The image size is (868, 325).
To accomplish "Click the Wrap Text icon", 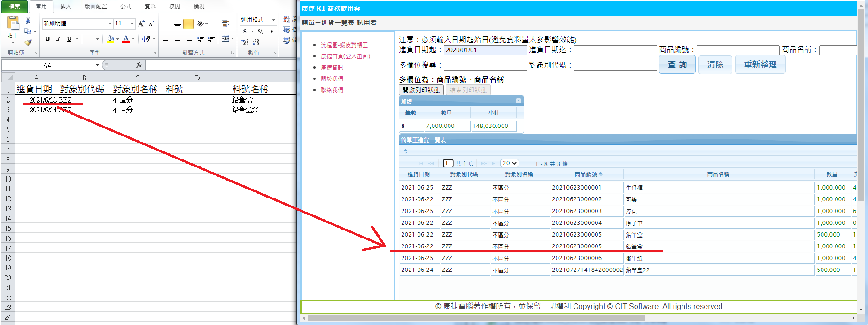I will [x=225, y=24].
